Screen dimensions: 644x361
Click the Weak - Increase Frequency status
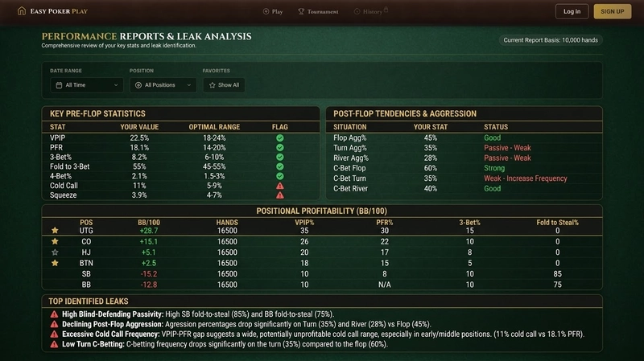(526, 178)
